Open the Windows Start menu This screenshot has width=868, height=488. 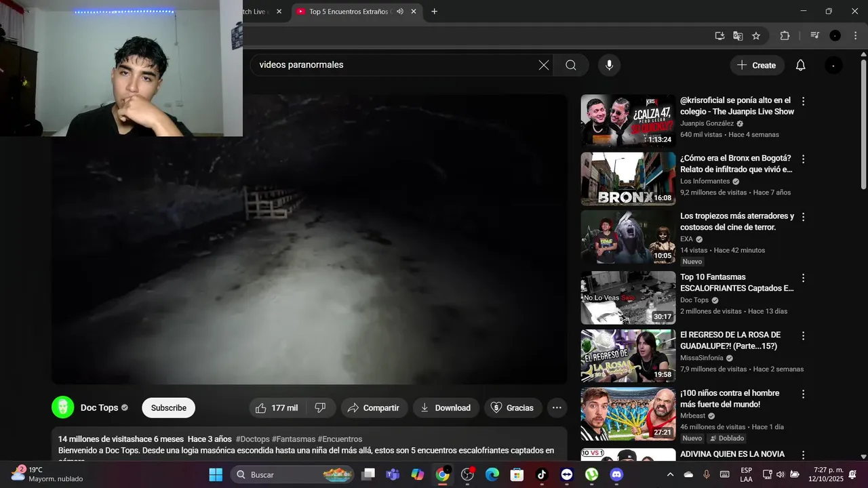[216, 474]
